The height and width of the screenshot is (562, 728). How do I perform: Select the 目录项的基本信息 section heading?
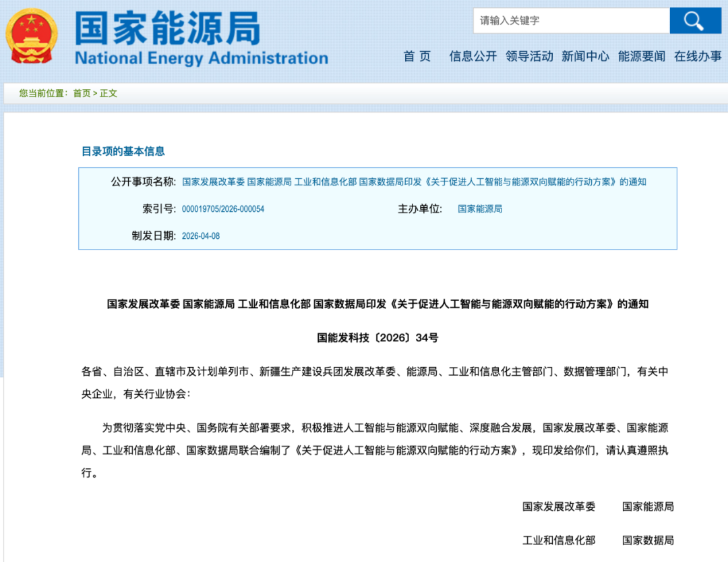click(123, 151)
